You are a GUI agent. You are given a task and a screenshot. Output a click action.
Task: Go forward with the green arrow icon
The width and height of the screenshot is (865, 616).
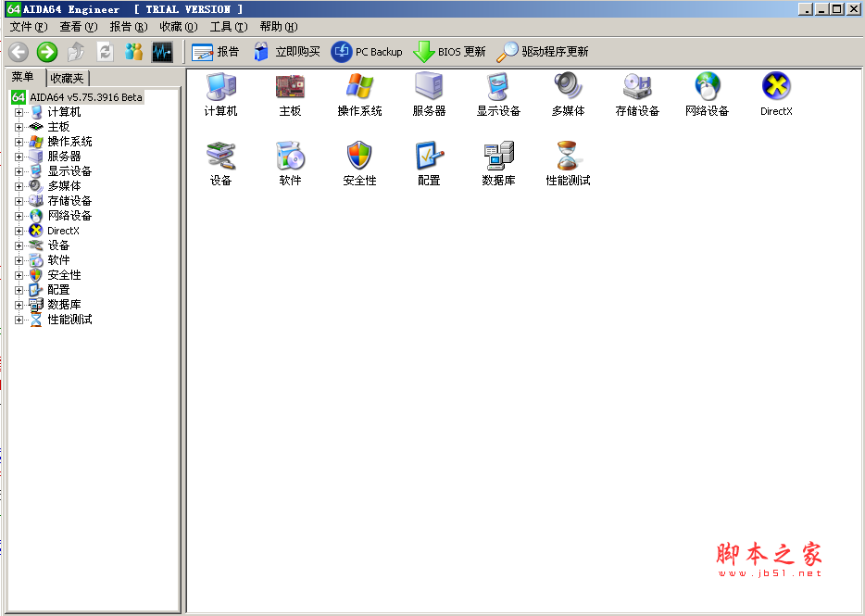pos(47,52)
